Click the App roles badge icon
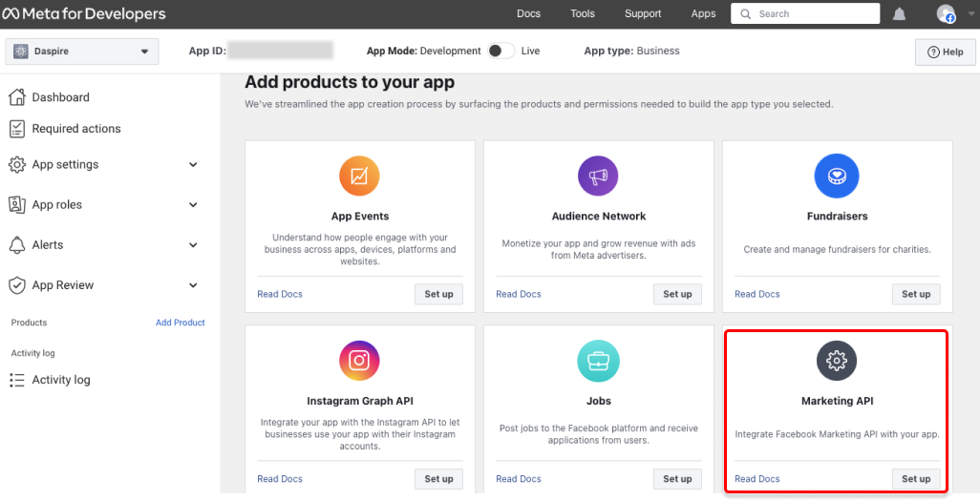The image size is (980, 501). (x=17, y=205)
